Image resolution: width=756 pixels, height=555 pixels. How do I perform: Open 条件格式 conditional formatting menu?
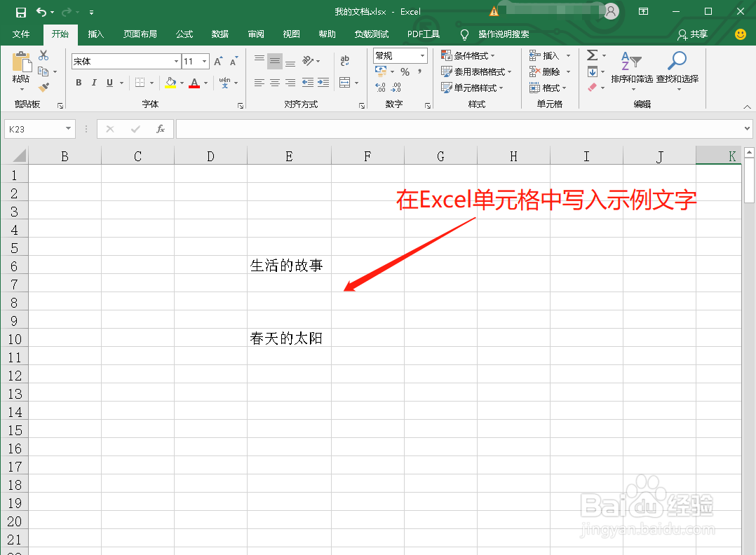pyautogui.click(x=468, y=56)
